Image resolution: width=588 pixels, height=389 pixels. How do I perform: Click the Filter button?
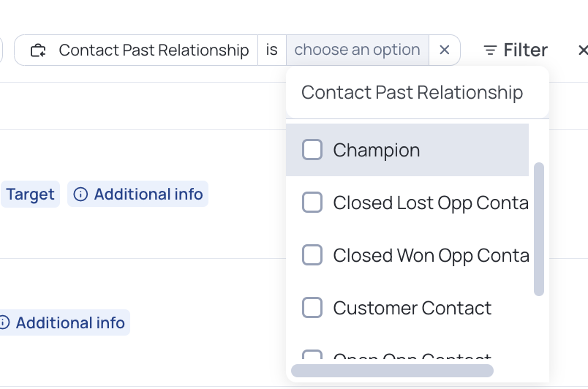click(516, 50)
